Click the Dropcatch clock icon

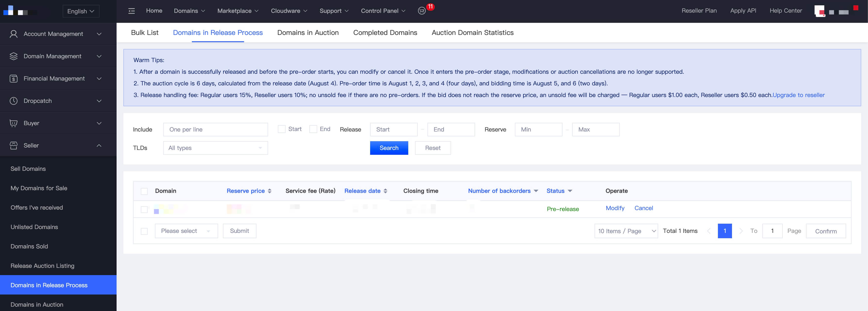[x=13, y=101]
